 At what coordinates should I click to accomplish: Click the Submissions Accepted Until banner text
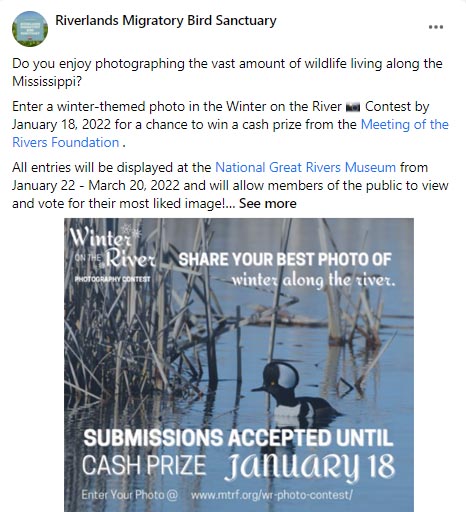click(x=238, y=438)
